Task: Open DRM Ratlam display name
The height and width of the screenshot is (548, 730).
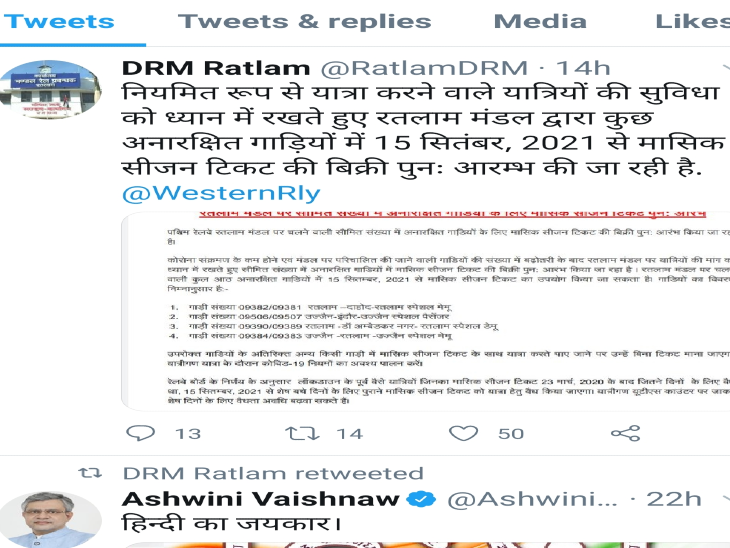Action: 216,68
